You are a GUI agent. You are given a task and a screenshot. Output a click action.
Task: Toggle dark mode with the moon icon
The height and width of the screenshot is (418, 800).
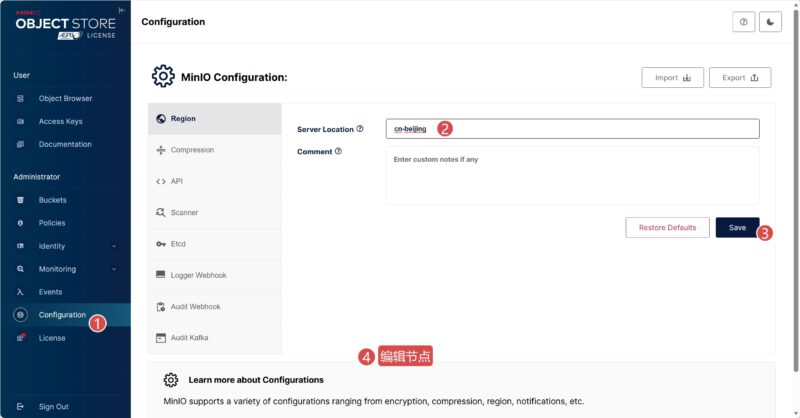point(770,22)
